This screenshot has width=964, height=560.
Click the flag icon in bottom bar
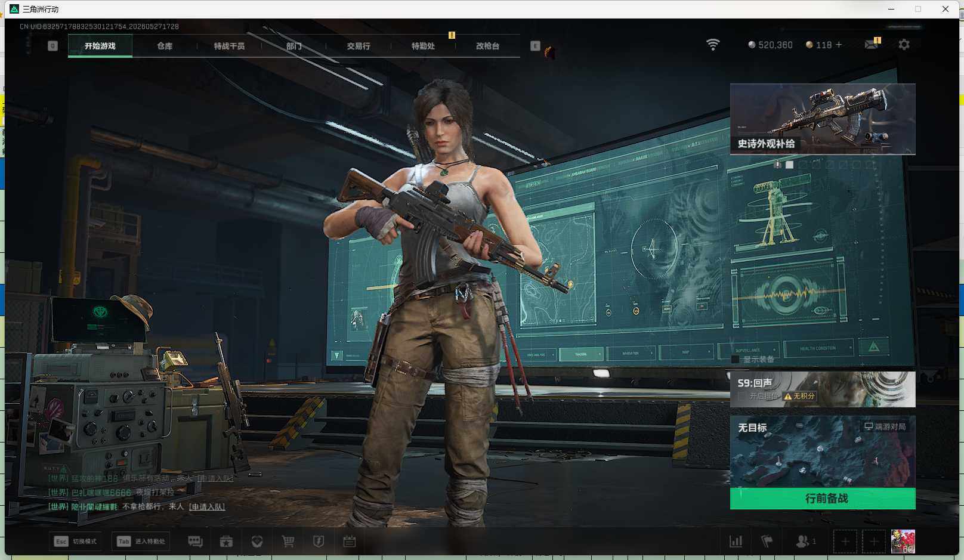[767, 542]
